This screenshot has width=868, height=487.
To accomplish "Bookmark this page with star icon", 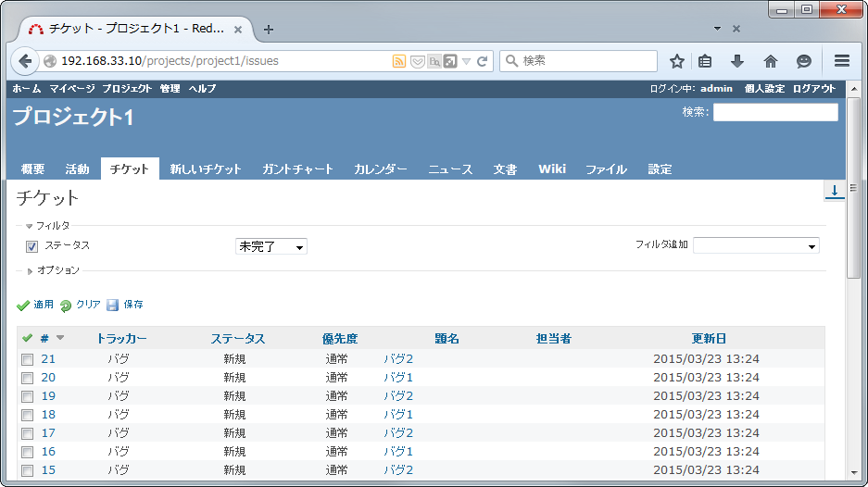I will click(x=676, y=61).
